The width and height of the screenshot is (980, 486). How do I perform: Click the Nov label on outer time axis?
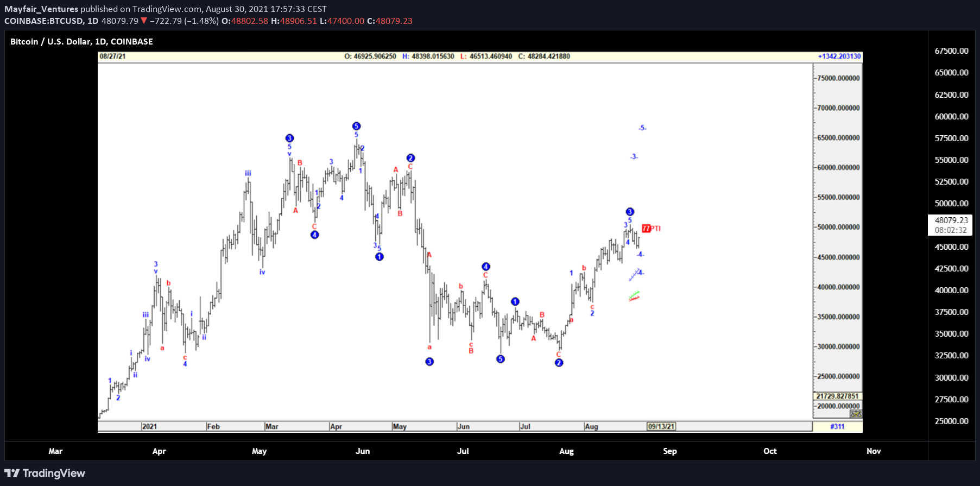point(874,451)
